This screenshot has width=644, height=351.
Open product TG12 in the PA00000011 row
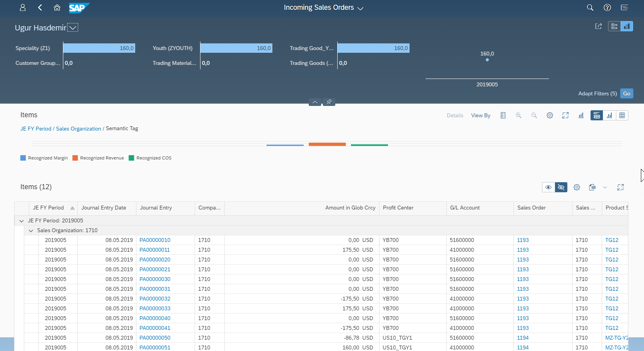click(x=612, y=250)
